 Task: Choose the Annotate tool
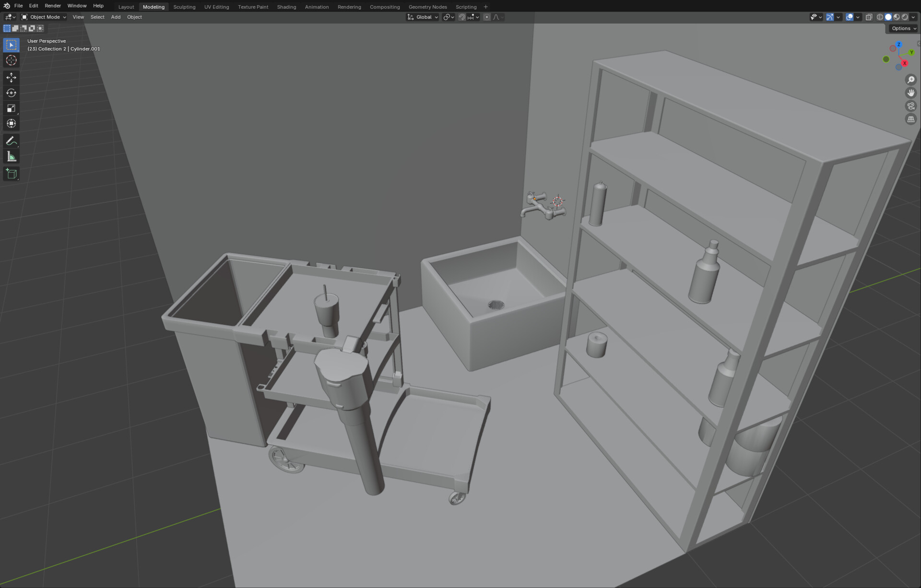[11, 140]
